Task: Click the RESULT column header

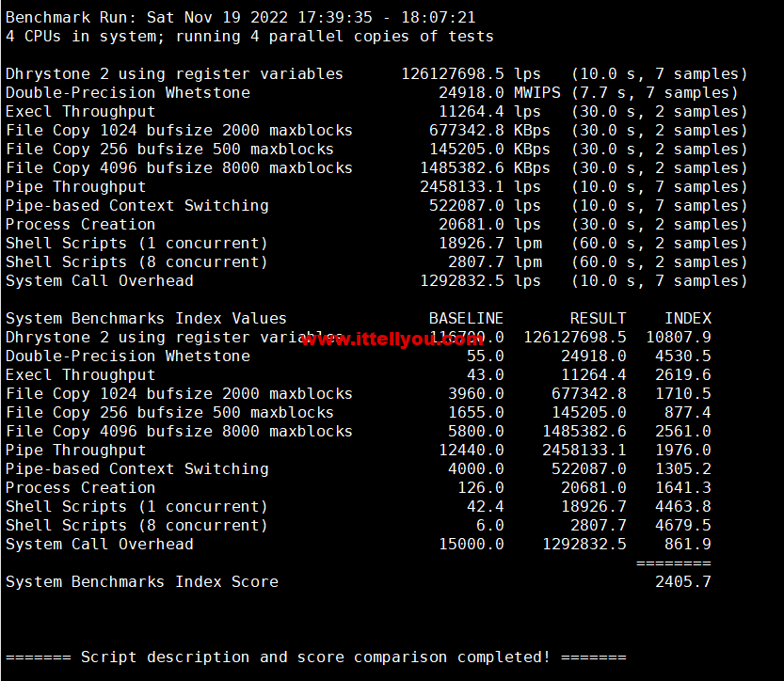Action: pos(598,318)
